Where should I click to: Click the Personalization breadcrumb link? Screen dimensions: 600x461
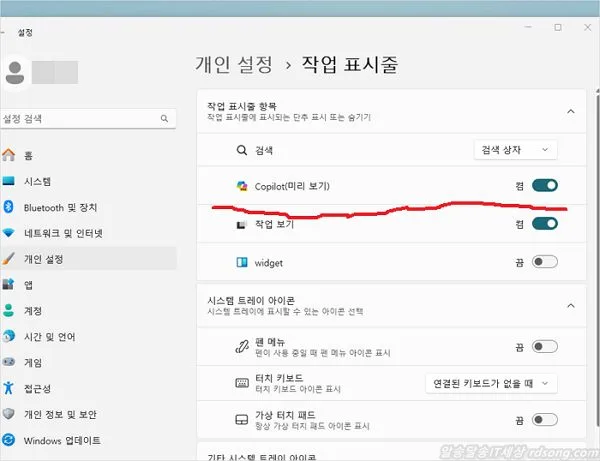coord(233,66)
